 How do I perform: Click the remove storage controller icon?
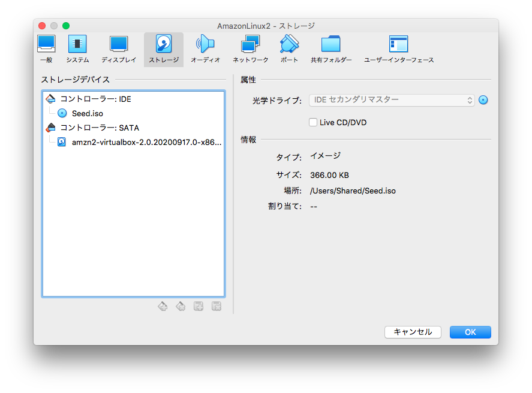181,306
